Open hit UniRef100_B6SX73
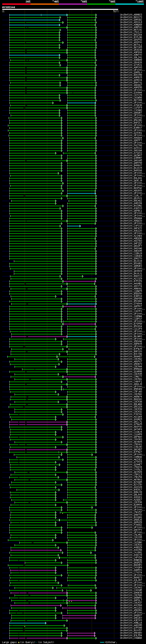This screenshot has height=644, width=146. click(131, 17)
